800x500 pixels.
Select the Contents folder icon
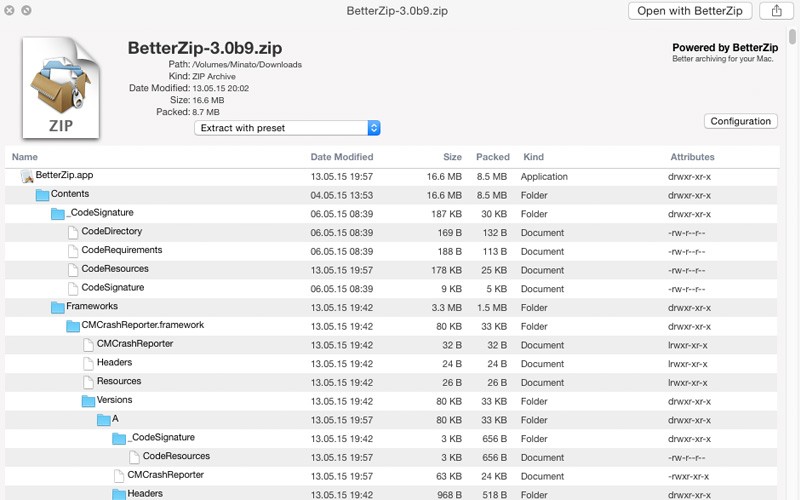tap(42, 195)
